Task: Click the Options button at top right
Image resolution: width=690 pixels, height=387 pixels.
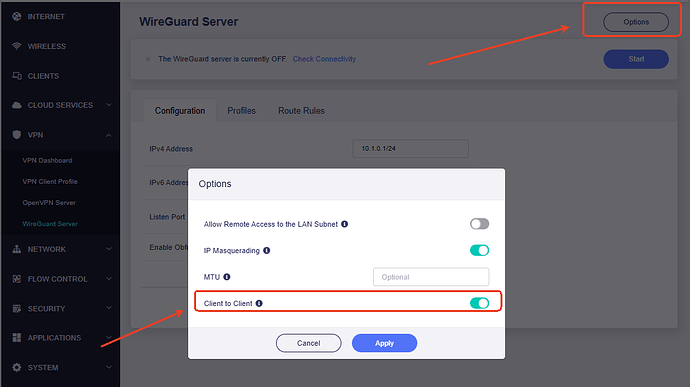Action: [636, 22]
